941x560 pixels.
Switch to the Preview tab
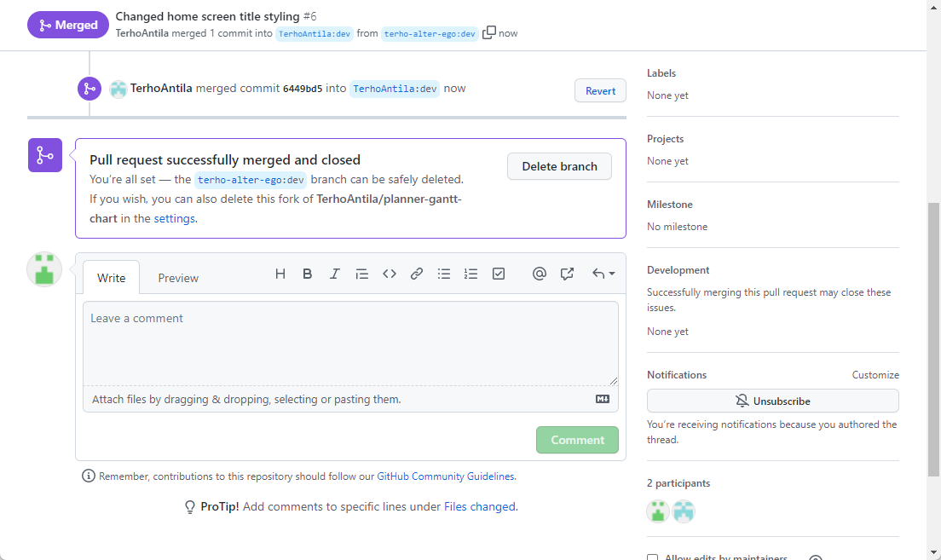(x=178, y=278)
